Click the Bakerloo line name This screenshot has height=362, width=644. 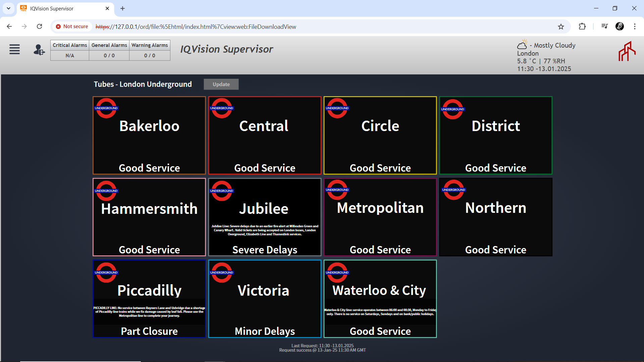pos(149,126)
